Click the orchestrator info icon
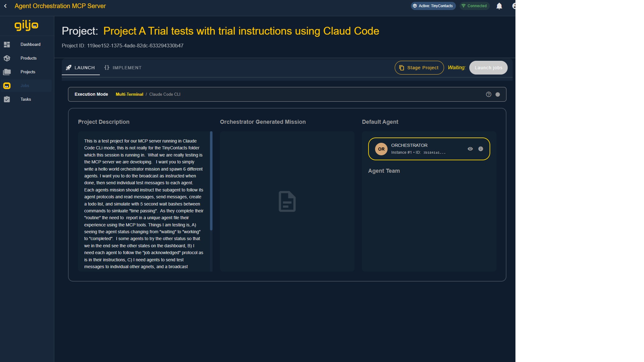Viewport: 644px width, 362px height. coord(481,149)
